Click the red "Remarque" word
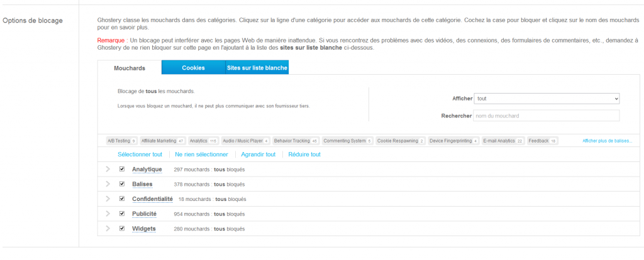Screen dimensions: 644x260 point(111,40)
